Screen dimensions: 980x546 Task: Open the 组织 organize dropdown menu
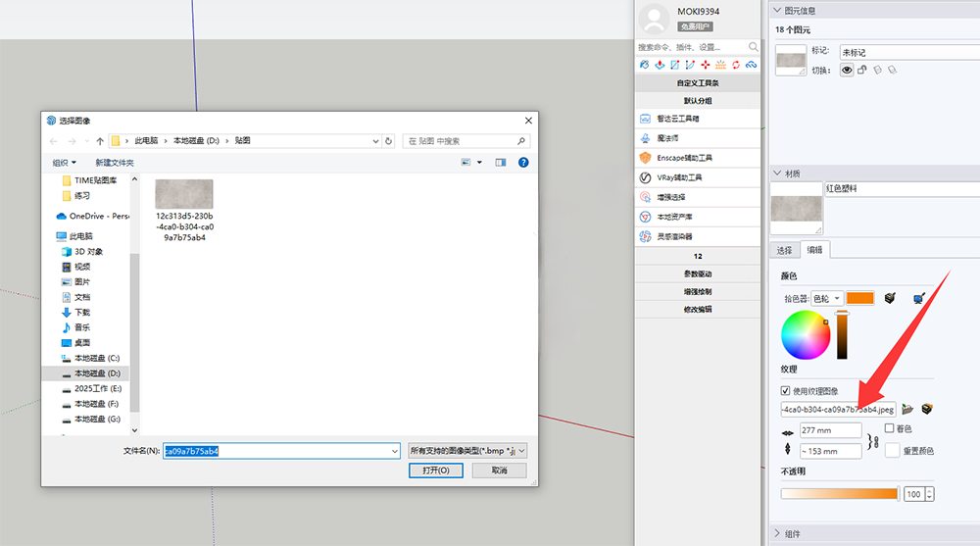pyautogui.click(x=65, y=163)
